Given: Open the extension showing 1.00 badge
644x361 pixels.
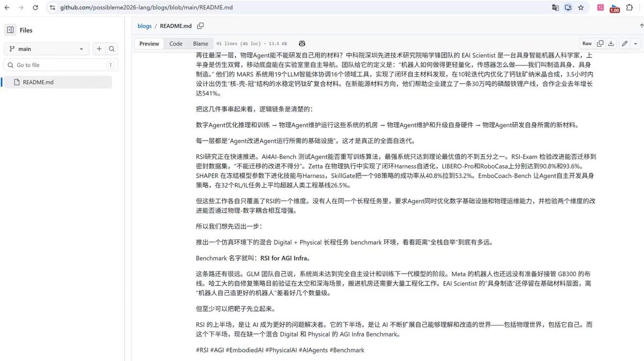Looking at the screenshot, I should pyautogui.click(x=614, y=8).
